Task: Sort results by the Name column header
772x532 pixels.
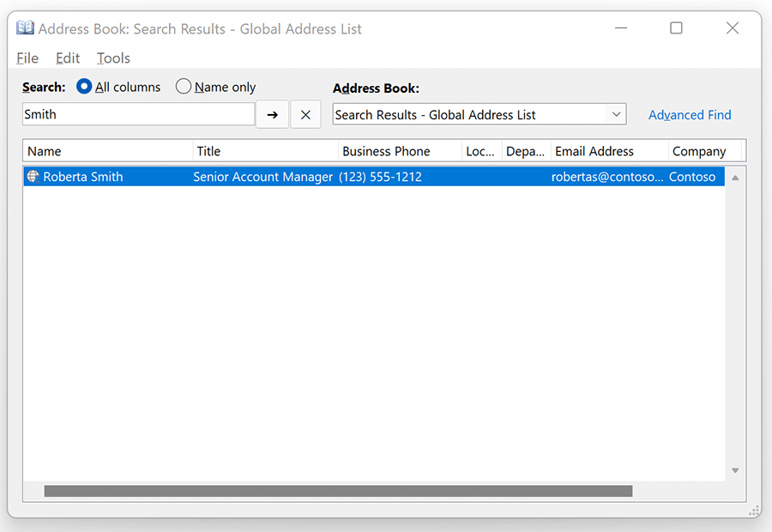Action: click(x=108, y=151)
